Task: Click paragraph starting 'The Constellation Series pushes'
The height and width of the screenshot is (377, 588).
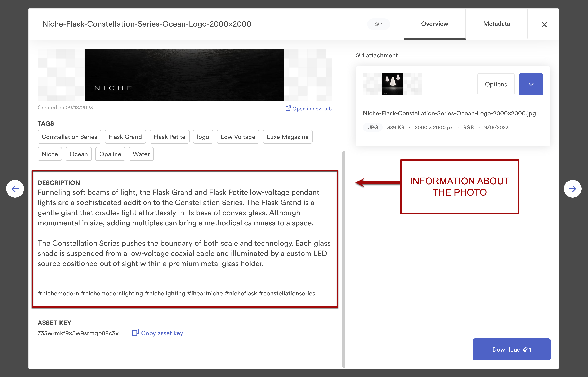Action: [184, 253]
